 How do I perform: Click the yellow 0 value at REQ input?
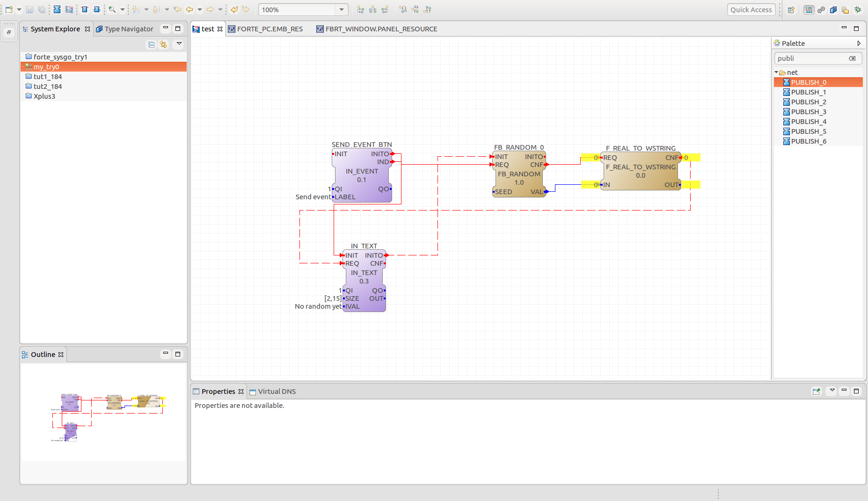(x=591, y=158)
